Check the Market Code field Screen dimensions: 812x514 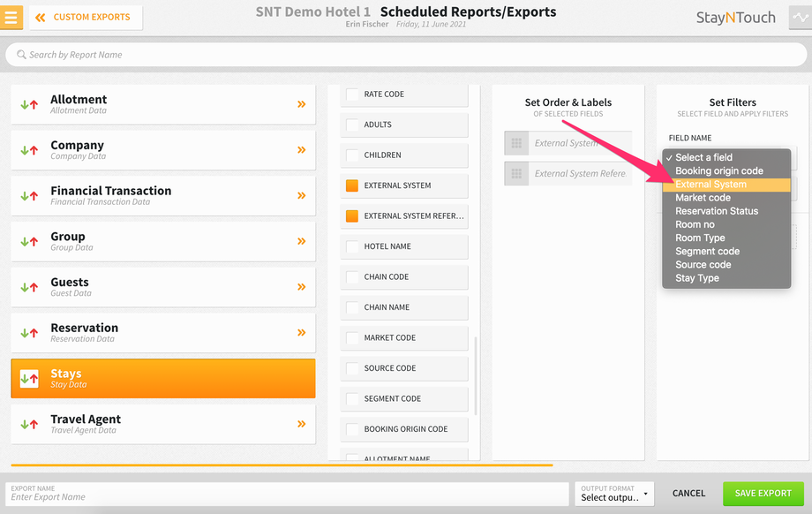click(x=352, y=338)
